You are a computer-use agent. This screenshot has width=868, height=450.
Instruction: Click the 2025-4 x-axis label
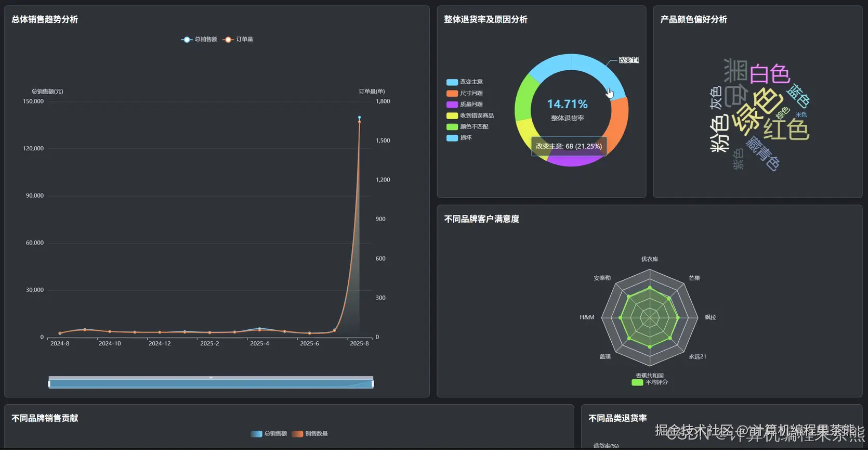pos(259,344)
